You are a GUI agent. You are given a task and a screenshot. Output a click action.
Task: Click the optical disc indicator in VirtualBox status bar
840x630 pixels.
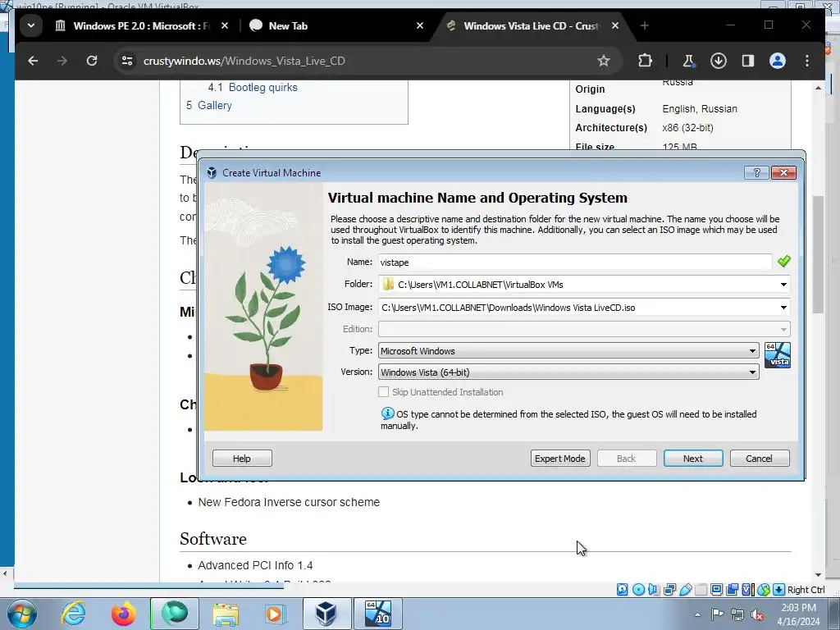click(638, 590)
